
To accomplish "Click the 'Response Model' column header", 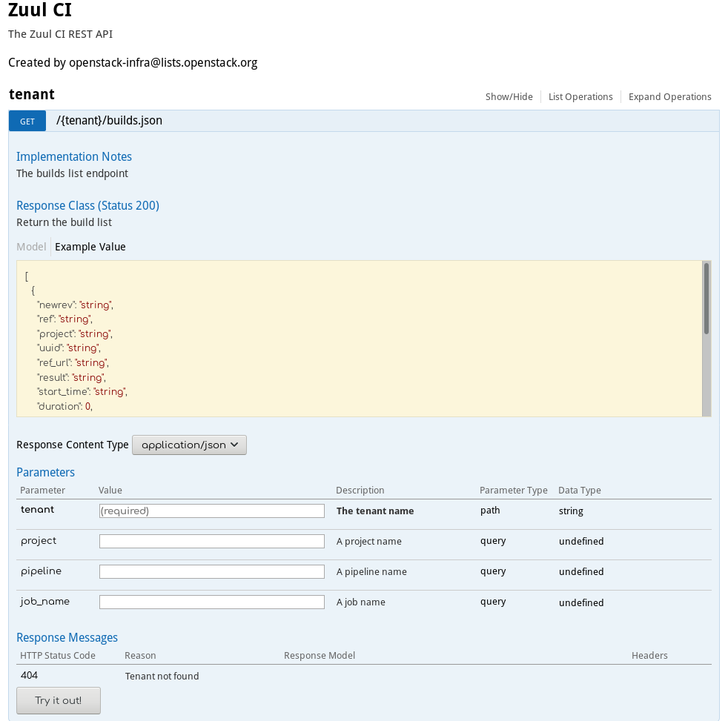I will pos(320,655).
